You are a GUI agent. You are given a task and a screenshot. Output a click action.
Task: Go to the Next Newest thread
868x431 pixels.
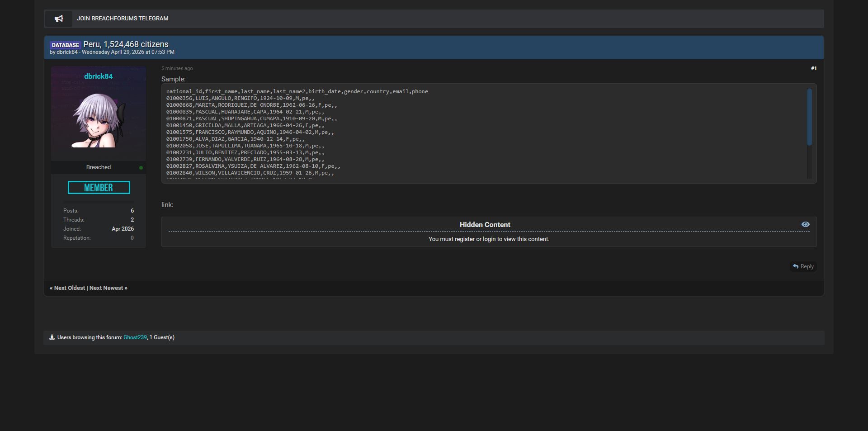tap(106, 288)
